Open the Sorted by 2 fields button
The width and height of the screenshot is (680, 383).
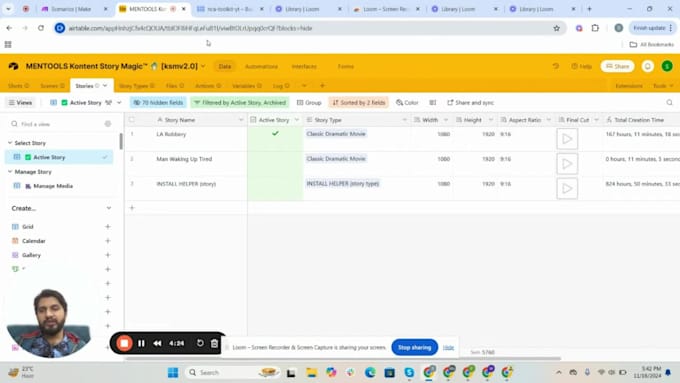click(x=359, y=103)
